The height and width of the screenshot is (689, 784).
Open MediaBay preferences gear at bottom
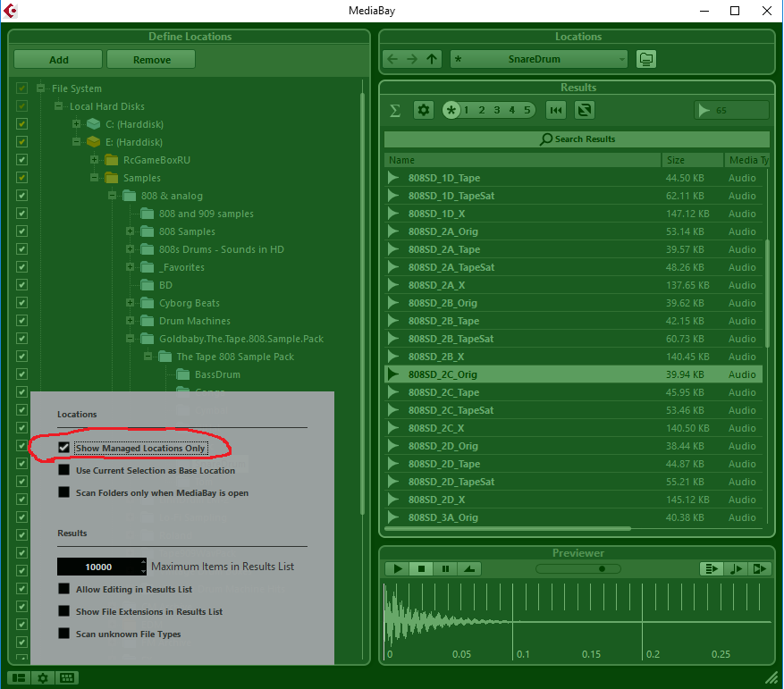[x=43, y=678]
